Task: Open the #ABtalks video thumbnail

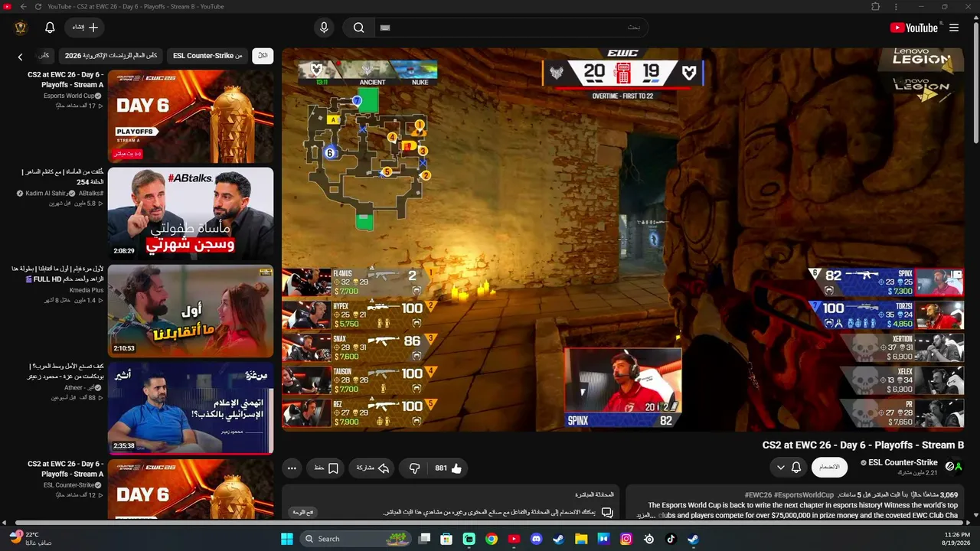Action: (191, 214)
